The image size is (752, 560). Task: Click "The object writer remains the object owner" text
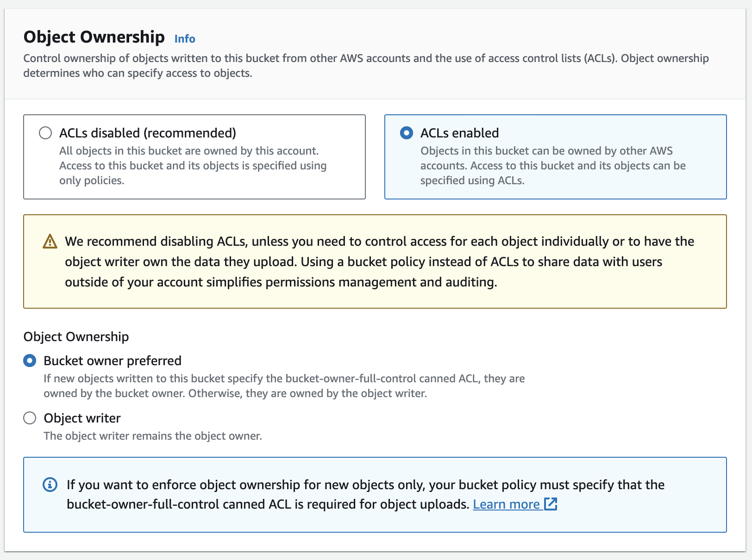[153, 436]
